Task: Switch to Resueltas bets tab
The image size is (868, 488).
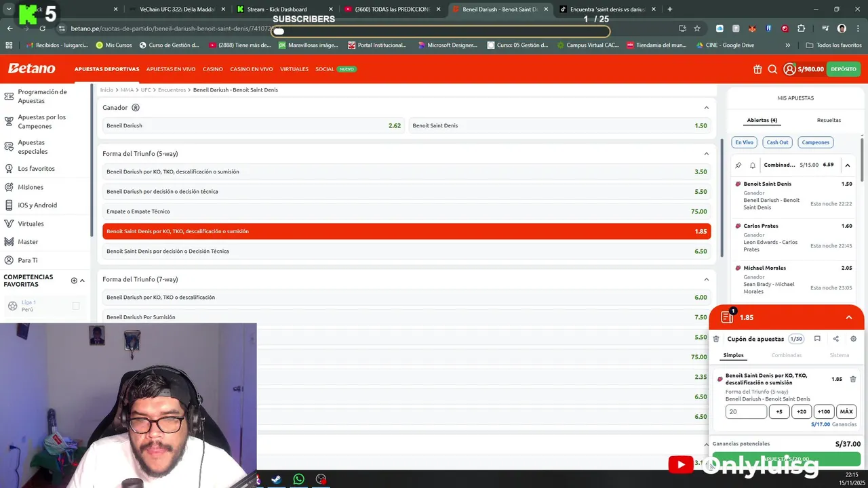Action: pyautogui.click(x=829, y=120)
